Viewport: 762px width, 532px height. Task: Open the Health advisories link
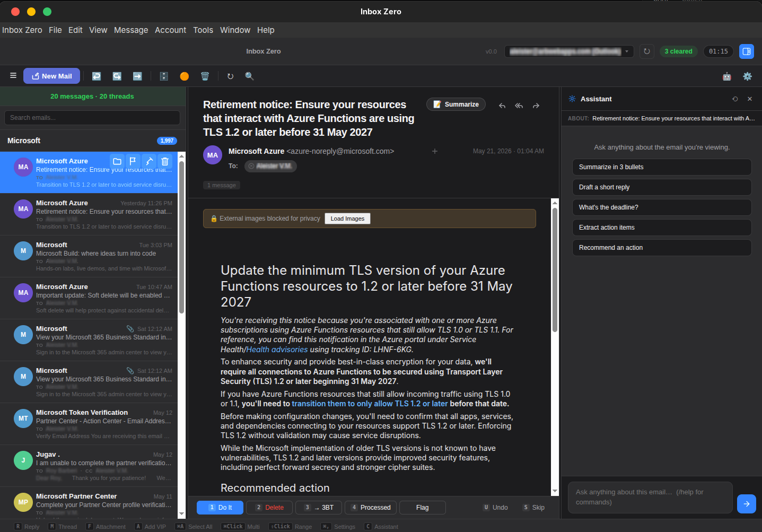pos(277,350)
